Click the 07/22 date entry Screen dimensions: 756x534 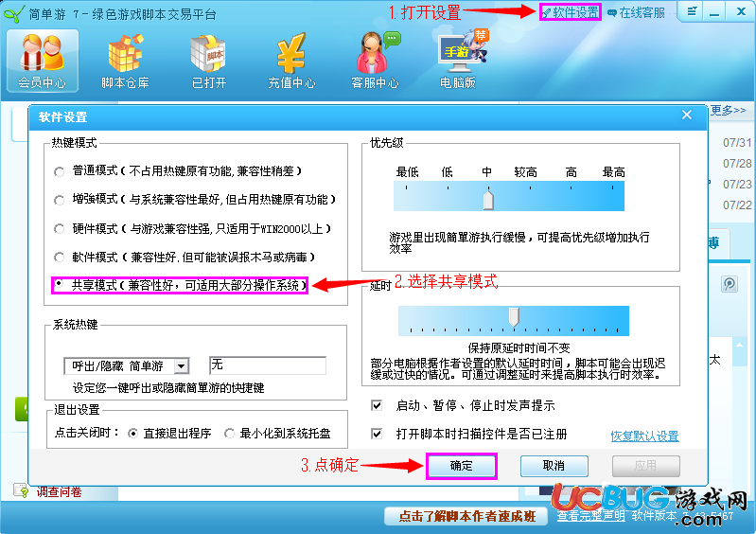tap(737, 205)
